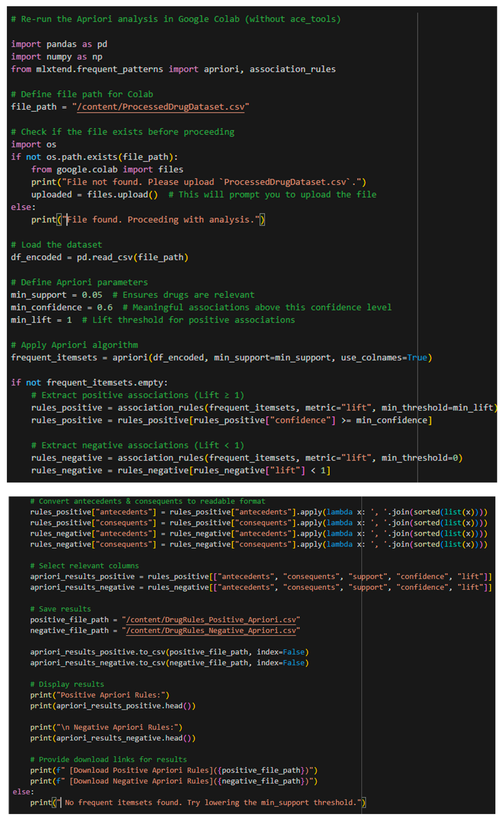Click the Positive Apriori Rules print line
The image size is (504, 820).
coord(100,695)
